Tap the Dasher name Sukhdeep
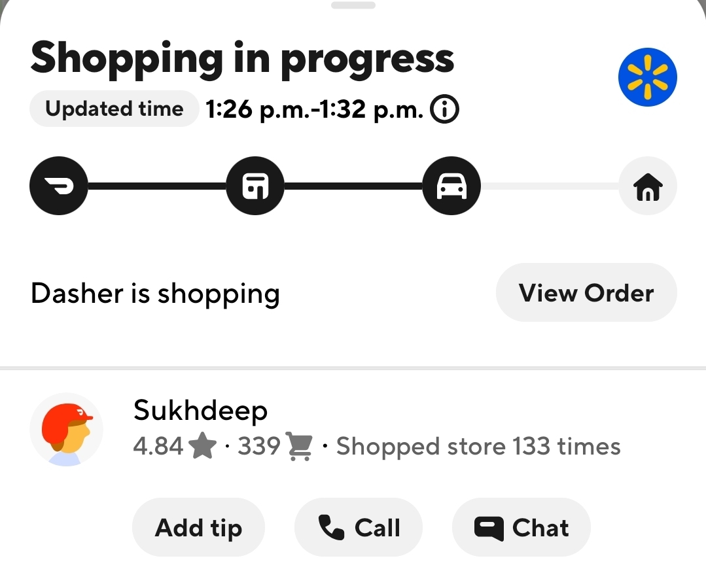This screenshot has height=588, width=706. click(x=200, y=411)
